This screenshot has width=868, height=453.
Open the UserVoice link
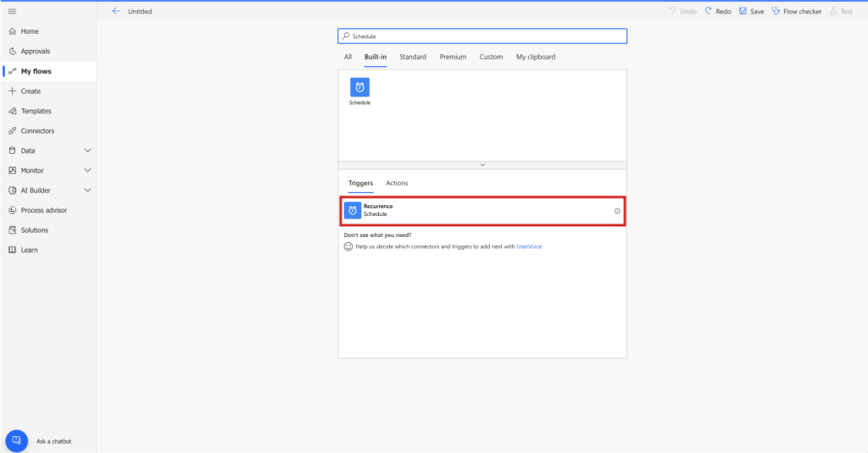pyautogui.click(x=529, y=246)
